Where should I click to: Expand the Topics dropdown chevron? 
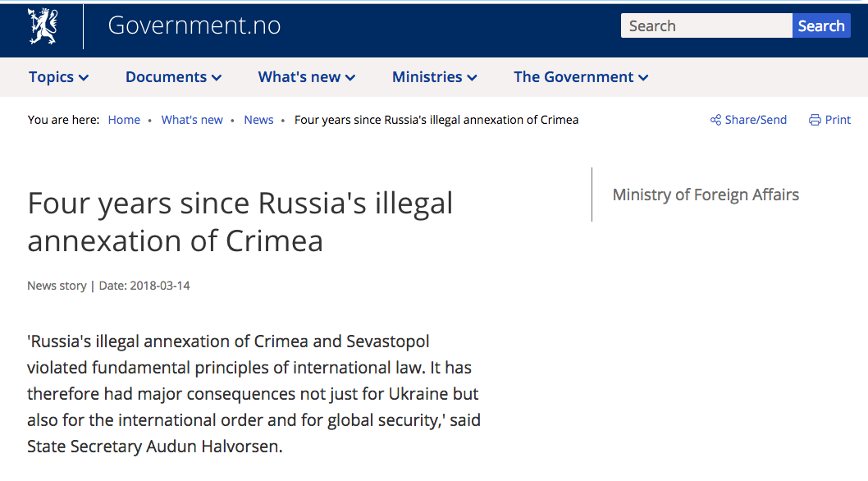pos(84,78)
